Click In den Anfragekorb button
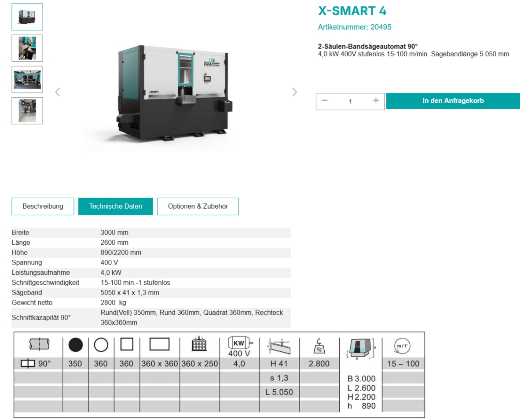Image resolution: width=528 pixels, height=420 pixels. pos(453,101)
